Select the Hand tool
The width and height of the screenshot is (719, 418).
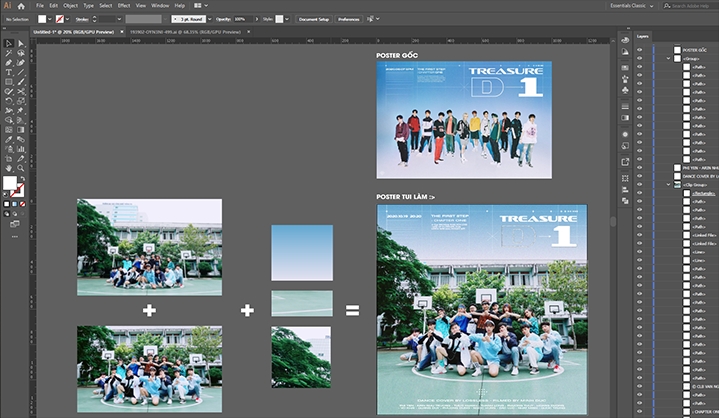tap(9, 168)
